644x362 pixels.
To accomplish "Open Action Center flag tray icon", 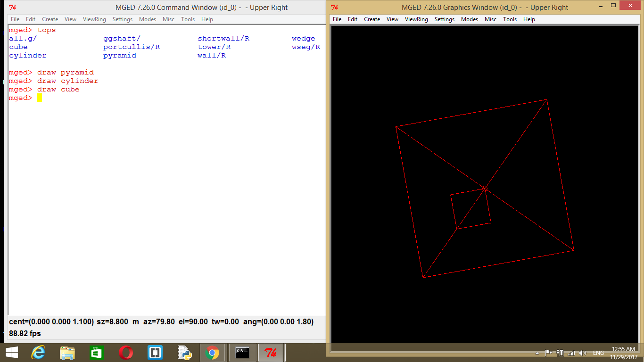I will pos(549,353).
